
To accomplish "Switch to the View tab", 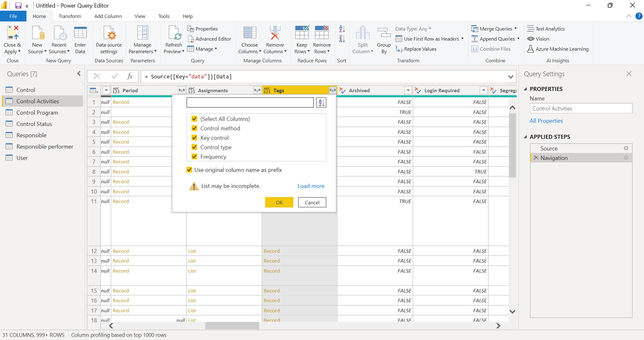I will click(140, 16).
